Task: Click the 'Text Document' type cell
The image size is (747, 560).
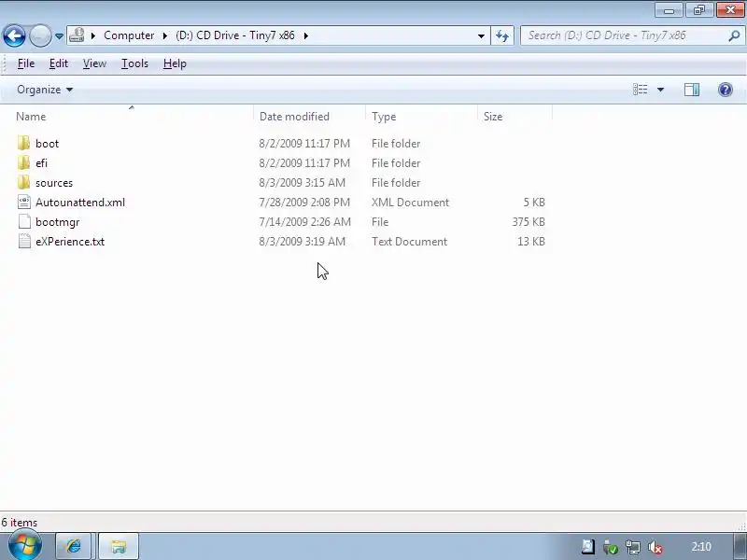Action: pyautogui.click(x=409, y=242)
